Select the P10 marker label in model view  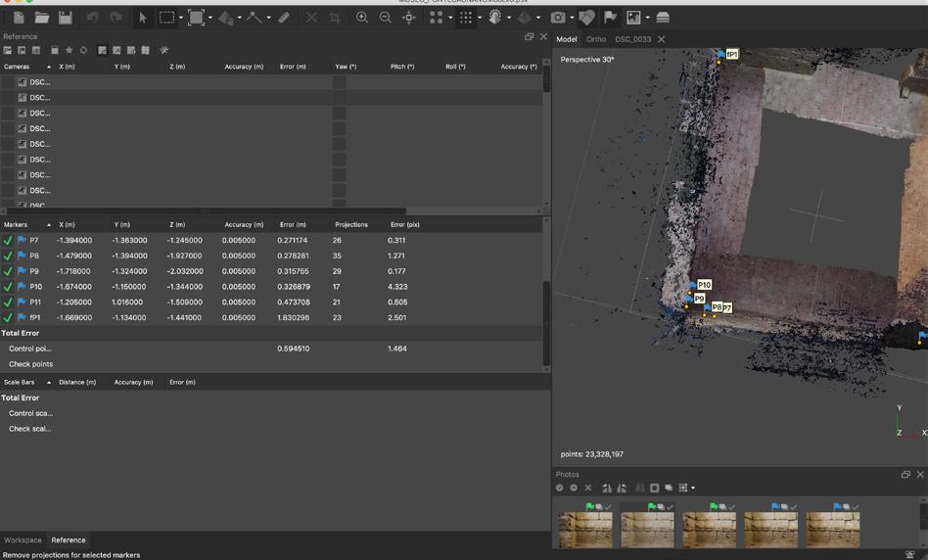(704, 285)
